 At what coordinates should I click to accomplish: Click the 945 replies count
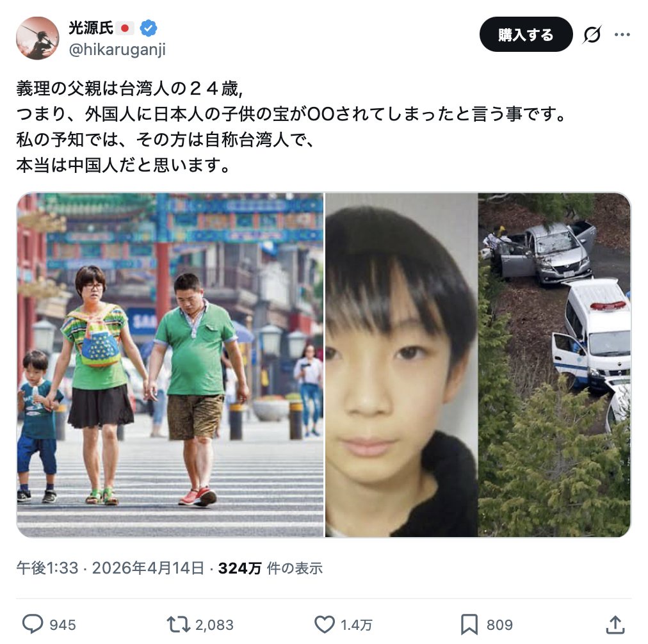63,625
